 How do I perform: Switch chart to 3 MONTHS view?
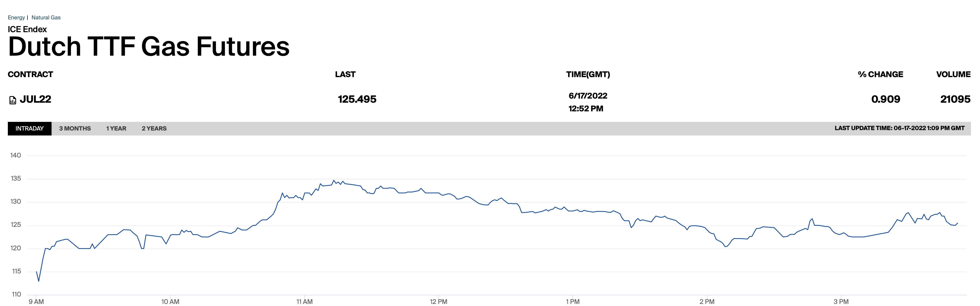pos(75,129)
